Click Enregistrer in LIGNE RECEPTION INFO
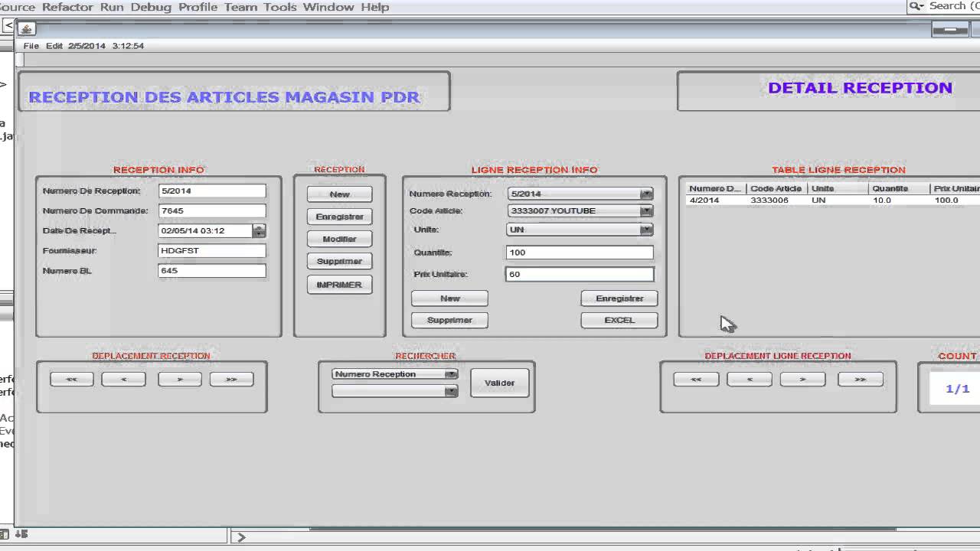Viewport: 980px width, 551px height. (x=619, y=298)
